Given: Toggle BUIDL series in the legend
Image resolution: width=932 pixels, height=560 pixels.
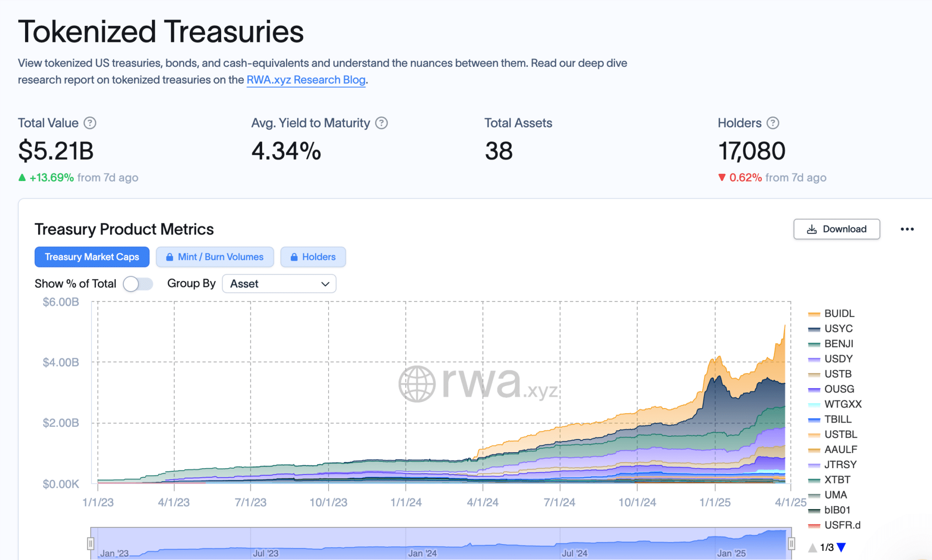Looking at the screenshot, I should click(x=831, y=313).
